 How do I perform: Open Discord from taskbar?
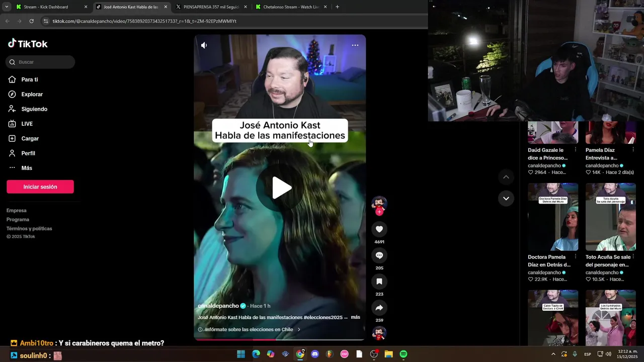point(315,354)
